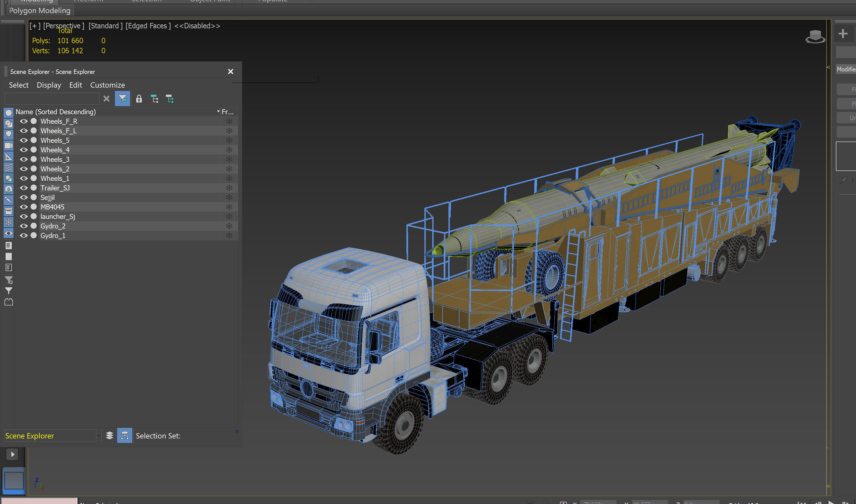856x504 pixels.
Task: Freeze the Trailer_SJ object
Action: (x=229, y=188)
